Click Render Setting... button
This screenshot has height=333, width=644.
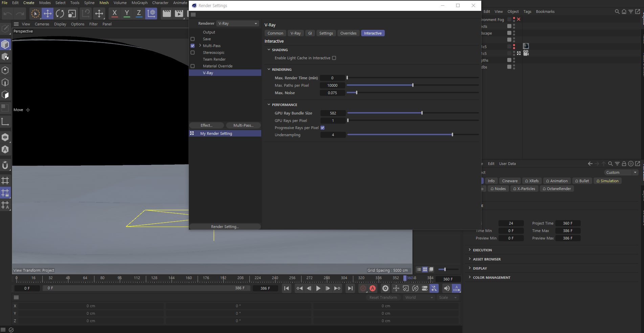pos(225,227)
